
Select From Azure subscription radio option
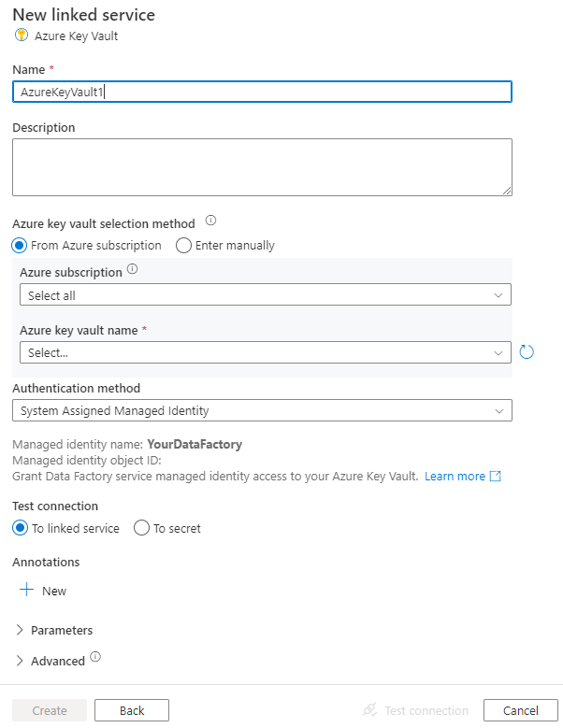(21, 246)
